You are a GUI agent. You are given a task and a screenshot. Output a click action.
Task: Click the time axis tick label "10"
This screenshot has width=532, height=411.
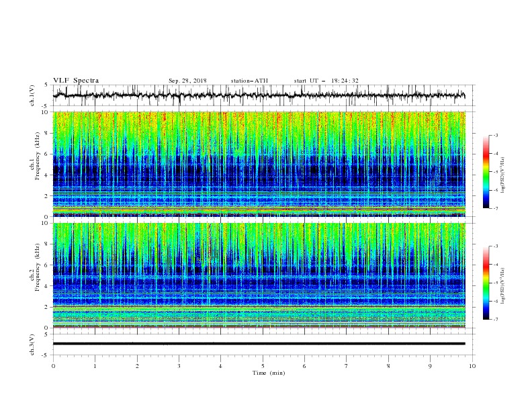click(472, 366)
